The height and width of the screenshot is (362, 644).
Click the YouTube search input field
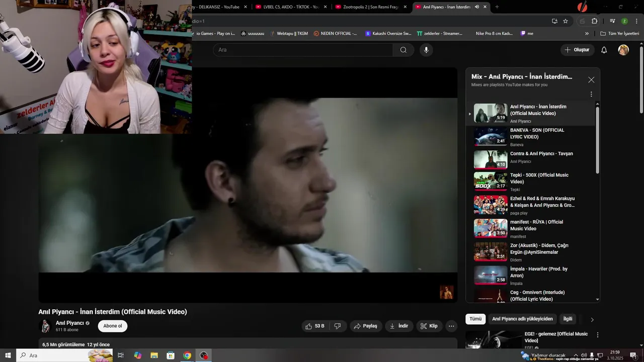[303, 50]
